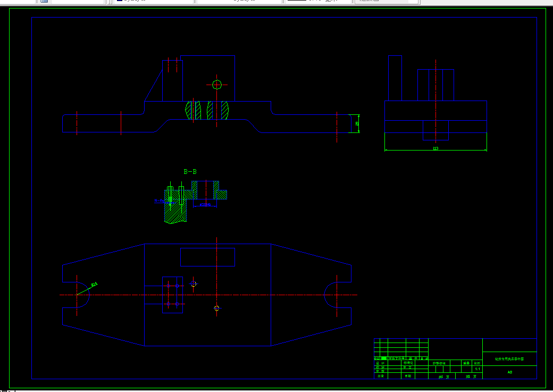Select the R14 radius dimension text
The width and height of the screenshot is (553, 392).
tap(94, 285)
